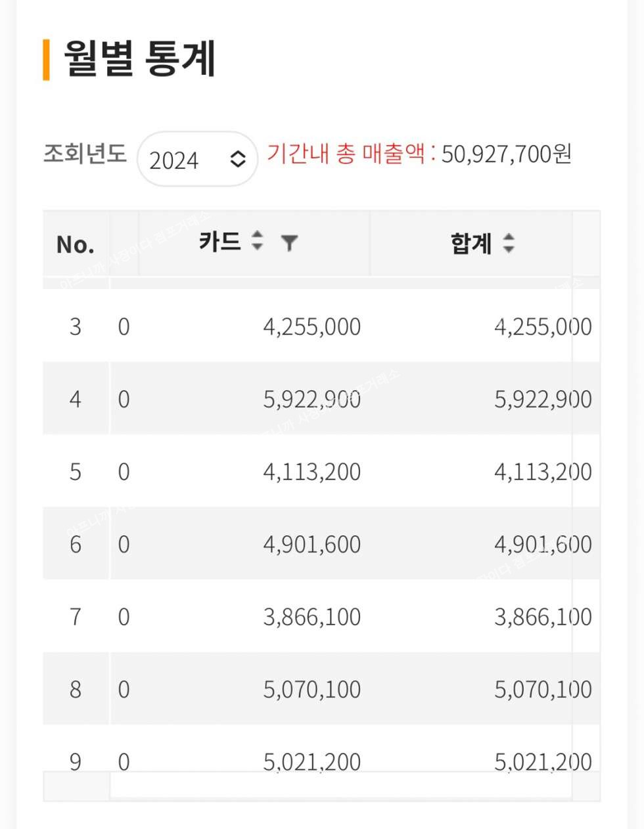The height and width of the screenshot is (829, 644).
Task: Open the 조회년도 2024 year dropdown
Action: click(x=197, y=159)
